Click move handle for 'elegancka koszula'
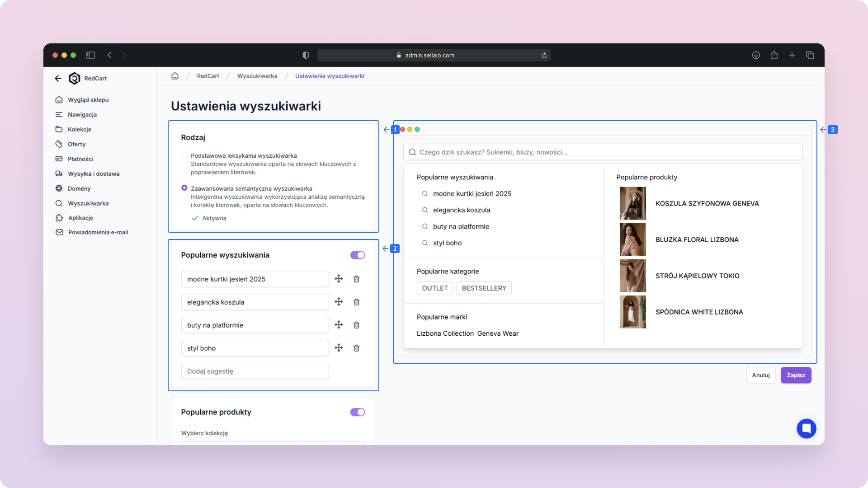Image resolution: width=868 pixels, height=488 pixels. (339, 302)
